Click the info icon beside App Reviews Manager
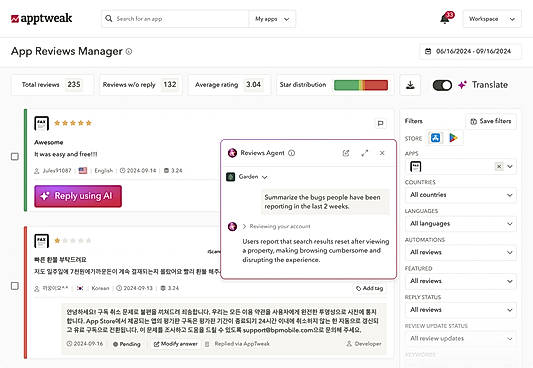 pos(129,51)
